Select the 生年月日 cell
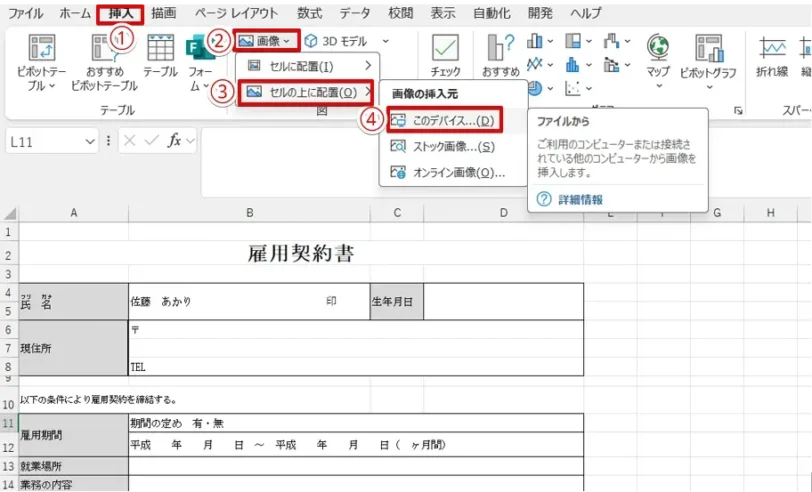The image size is (812, 492). point(397,301)
